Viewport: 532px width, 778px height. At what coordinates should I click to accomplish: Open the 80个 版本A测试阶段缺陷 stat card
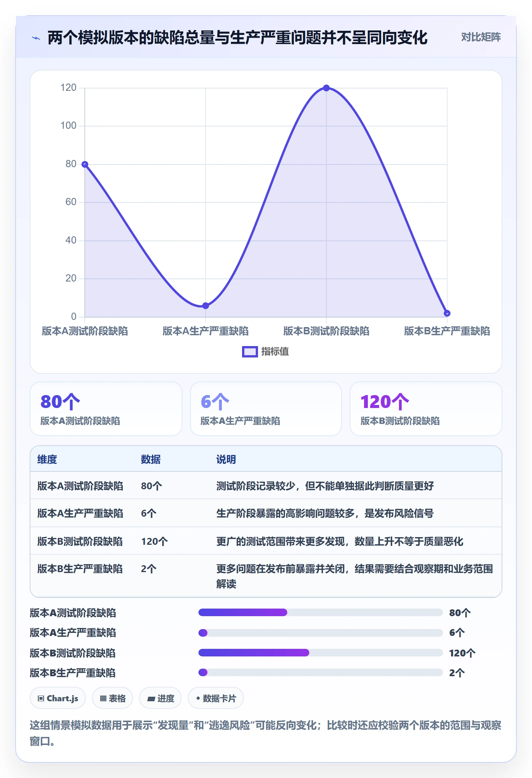coord(106,409)
